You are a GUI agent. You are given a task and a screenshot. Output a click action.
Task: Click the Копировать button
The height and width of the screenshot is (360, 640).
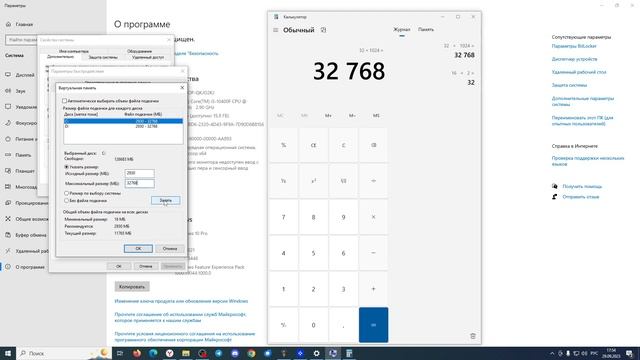[132, 287]
